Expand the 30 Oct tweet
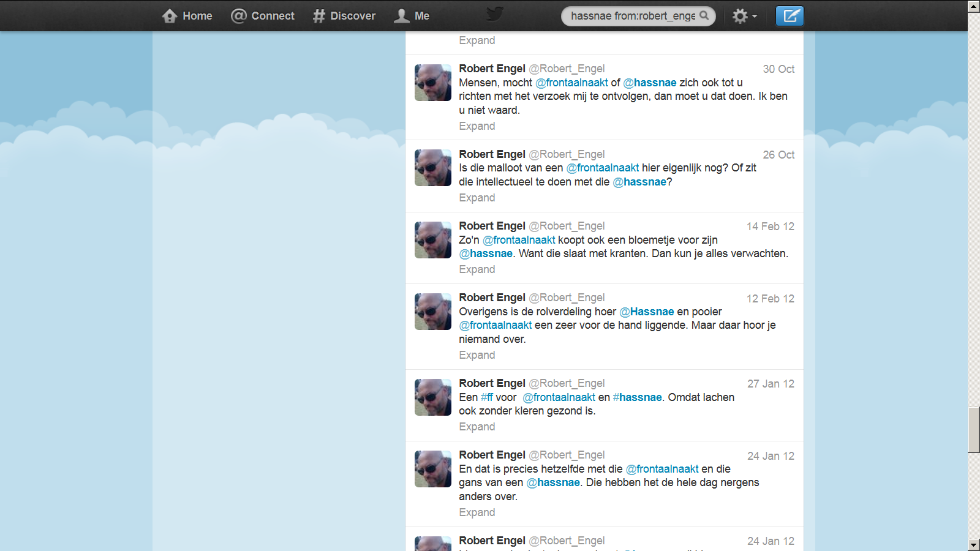The height and width of the screenshot is (551, 980). 477,126
